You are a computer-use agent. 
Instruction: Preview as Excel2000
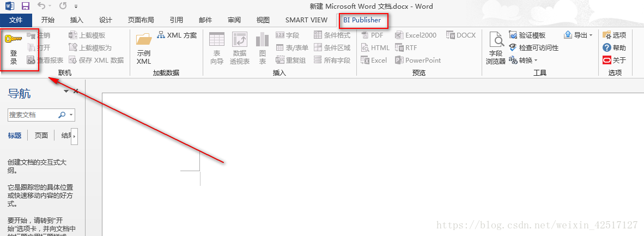point(416,35)
